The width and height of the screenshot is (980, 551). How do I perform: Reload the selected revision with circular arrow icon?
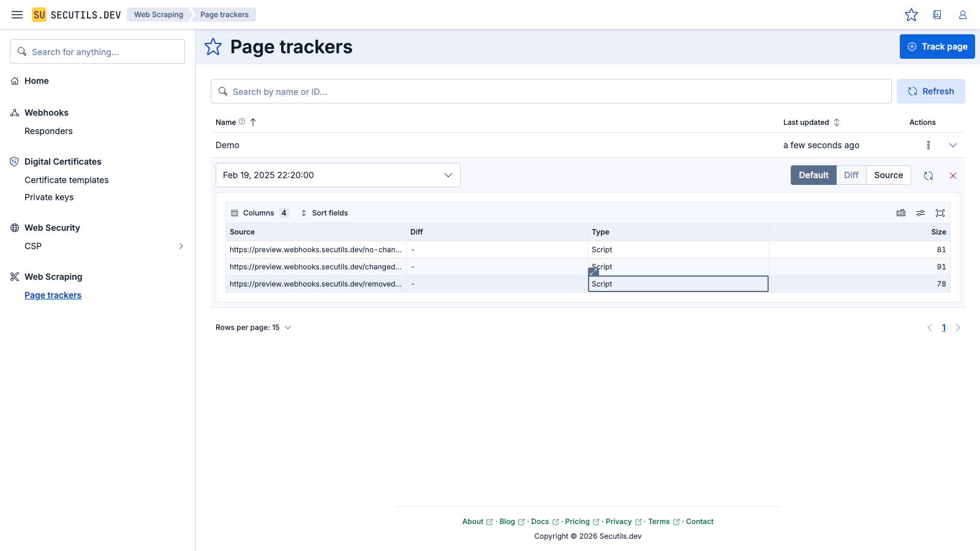[x=929, y=175]
